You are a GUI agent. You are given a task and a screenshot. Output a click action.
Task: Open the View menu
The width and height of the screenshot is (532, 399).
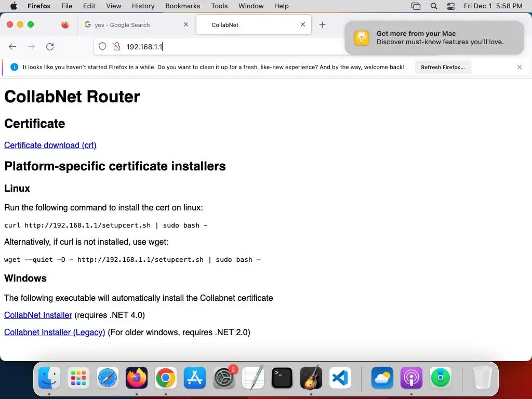(114, 6)
